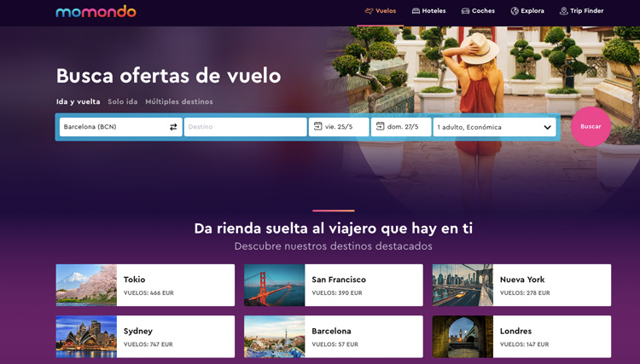Screen dimensions: 640x364
Task: Open the vie. 25/5 departure date picker
Action: point(340,127)
